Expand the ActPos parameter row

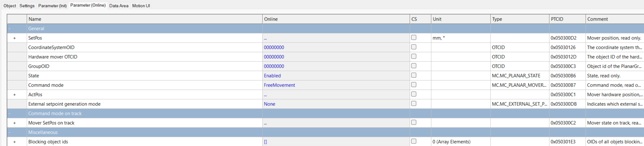point(14,95)
